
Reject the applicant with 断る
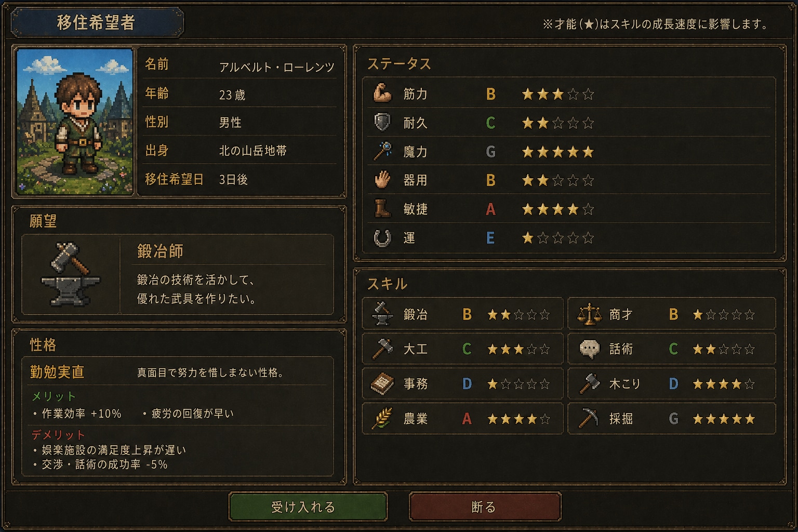tap(485, 507)
